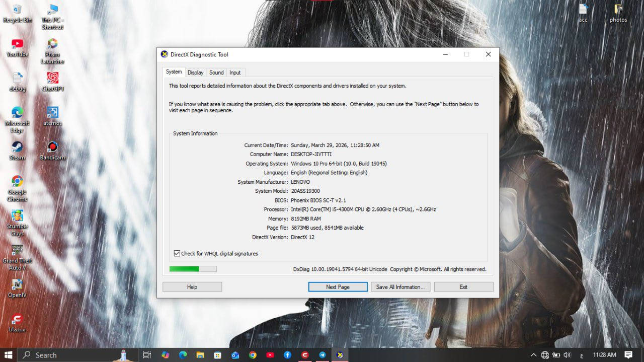The width and height of the screenshot is (644, 362).
Task: Select the Input tab
Action: pos(235,73)
